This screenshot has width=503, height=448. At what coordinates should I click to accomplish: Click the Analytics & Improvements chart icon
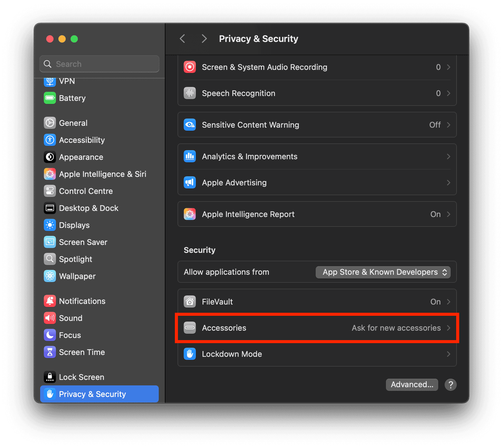(x=190, y=156)
